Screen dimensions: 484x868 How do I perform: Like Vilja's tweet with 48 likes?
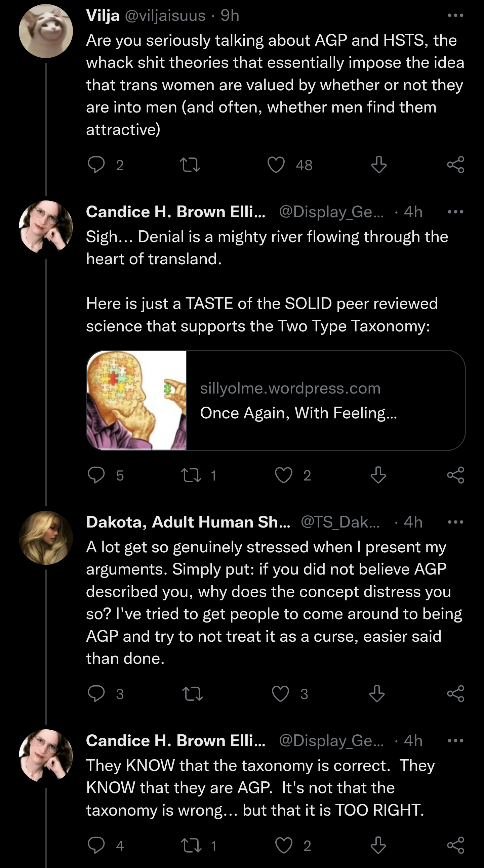click(276, 165)
